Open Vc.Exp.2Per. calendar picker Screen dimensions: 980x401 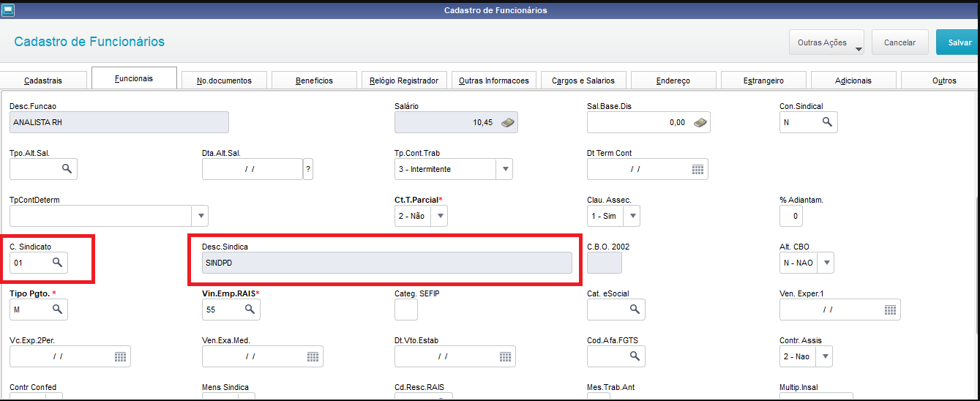click(120, 356)
